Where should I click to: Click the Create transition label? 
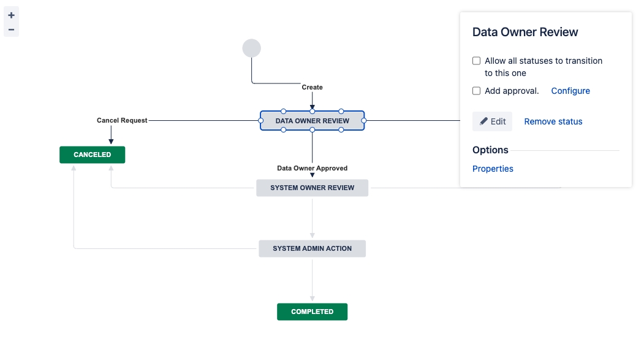(x=312, y=86)
